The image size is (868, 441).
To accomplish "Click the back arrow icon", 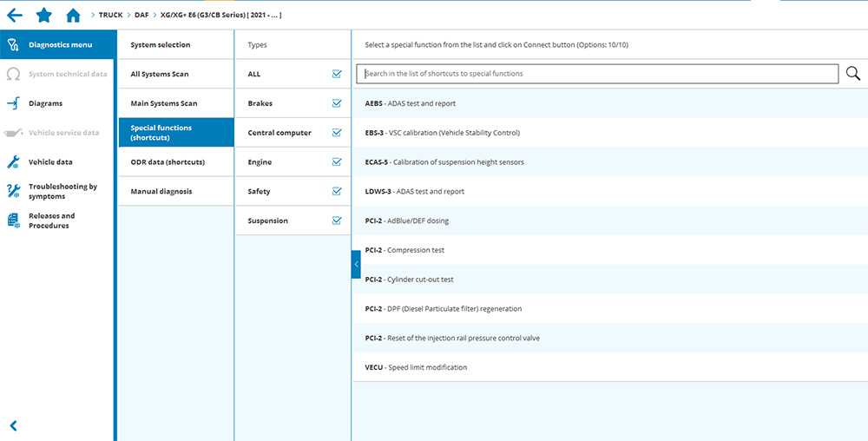I will pyautogui.click(x=14, y=15).
